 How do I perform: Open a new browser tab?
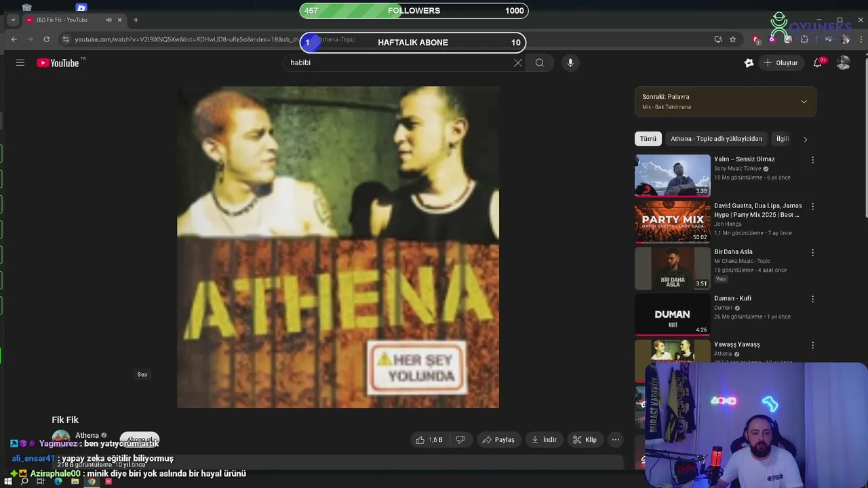coord(136,20)
